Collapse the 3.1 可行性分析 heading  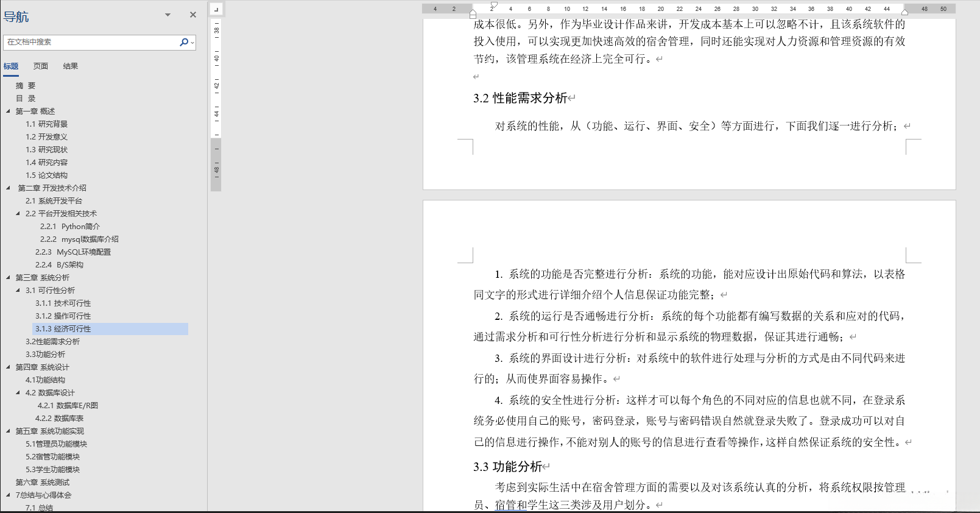(18, 290)
